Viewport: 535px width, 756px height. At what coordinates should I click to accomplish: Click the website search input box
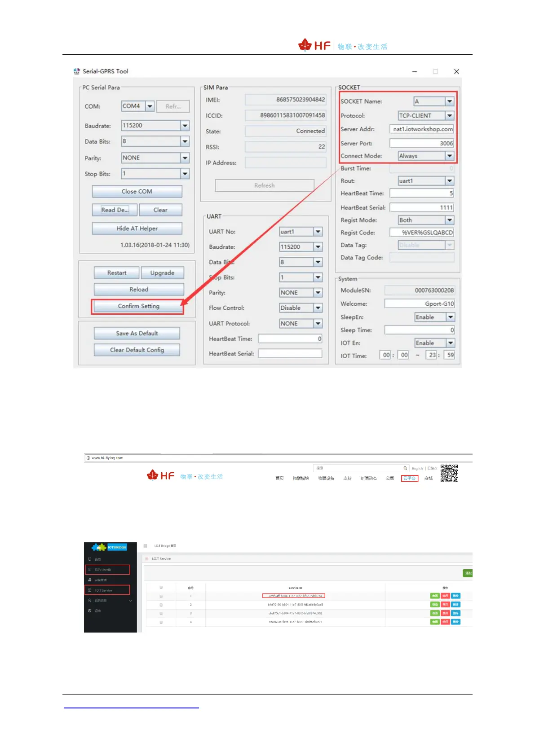coord(358,468)
